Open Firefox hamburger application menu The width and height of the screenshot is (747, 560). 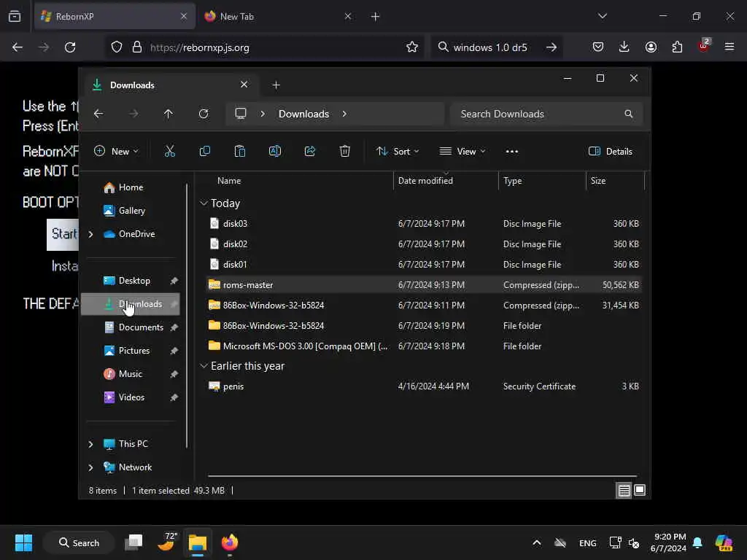(x=729, y=47)
